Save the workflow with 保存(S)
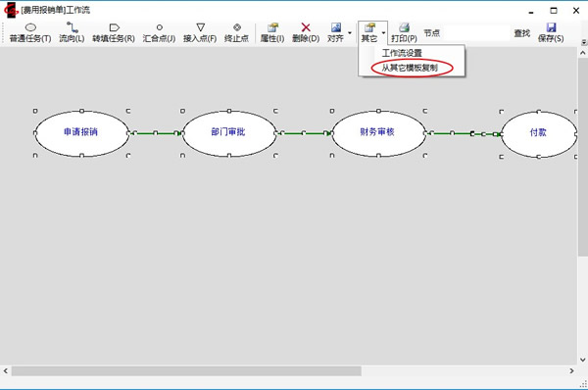The height and width of the screenshot is (390, 588). [551, 32]
